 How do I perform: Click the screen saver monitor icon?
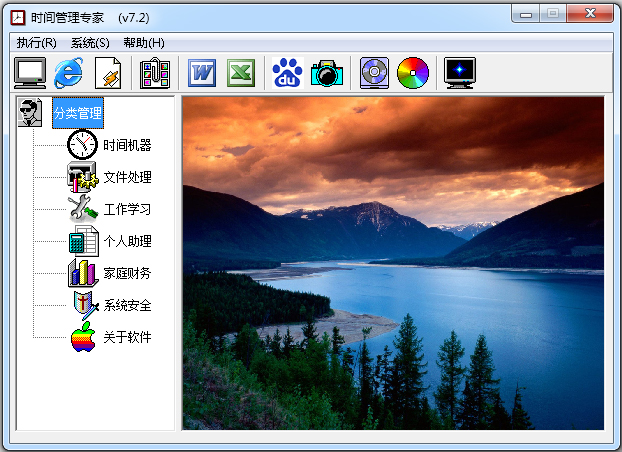pos(460,73)
